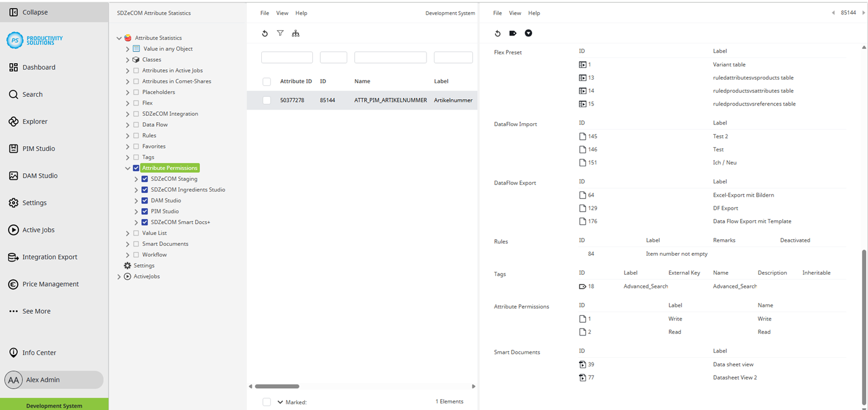This screenshot has width=868, height=410.
Task: Uncheck the SDZeCOM Staging checkbox
Action: pyautogui.click(x=144, y=178)
